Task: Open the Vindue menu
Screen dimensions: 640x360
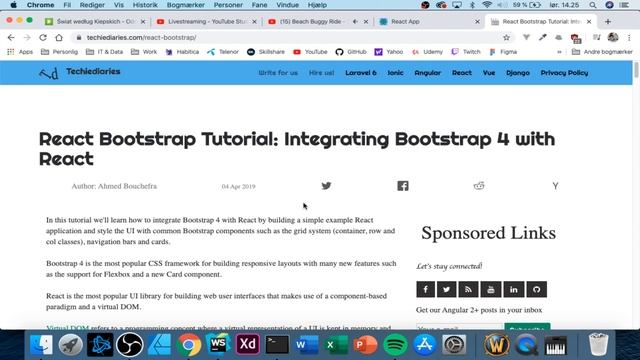Action: [287, 5]
